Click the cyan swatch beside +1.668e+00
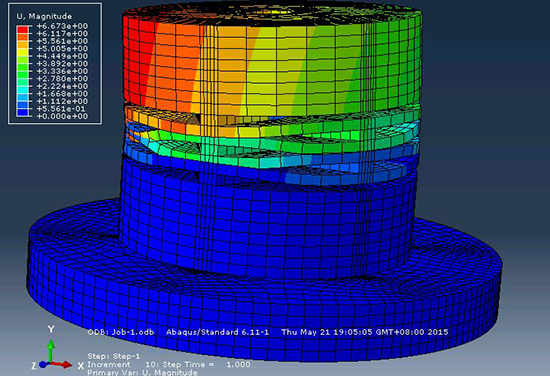The width and height of the screenshot is (550, 376). tap(22, 90)
